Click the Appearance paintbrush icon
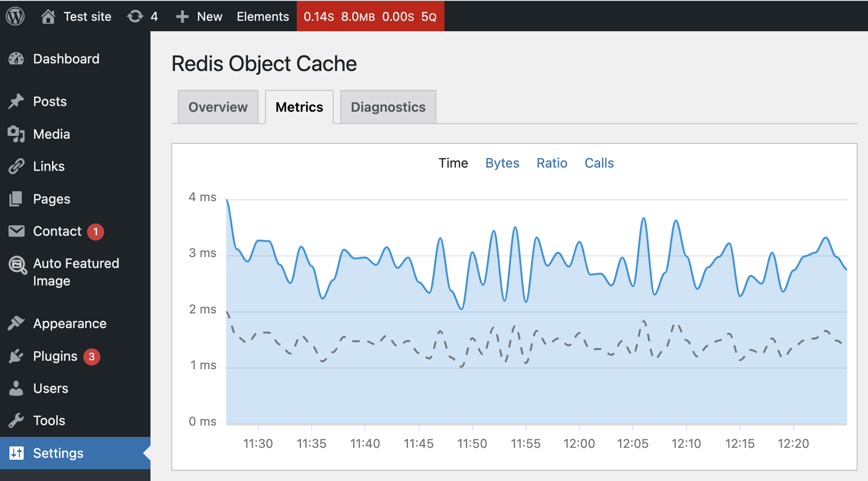The width and height of the screenshot is (868, 481). click(x=16, y=323)
